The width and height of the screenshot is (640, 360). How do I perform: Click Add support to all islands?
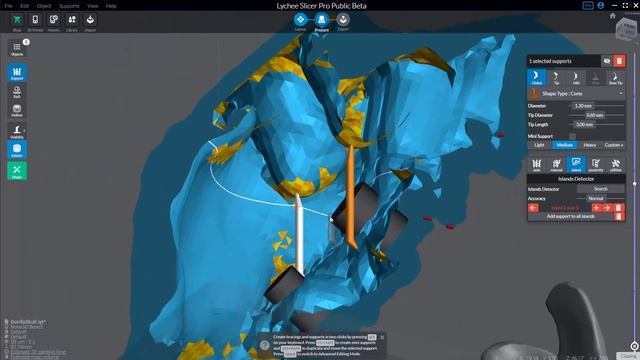(571, 216)
